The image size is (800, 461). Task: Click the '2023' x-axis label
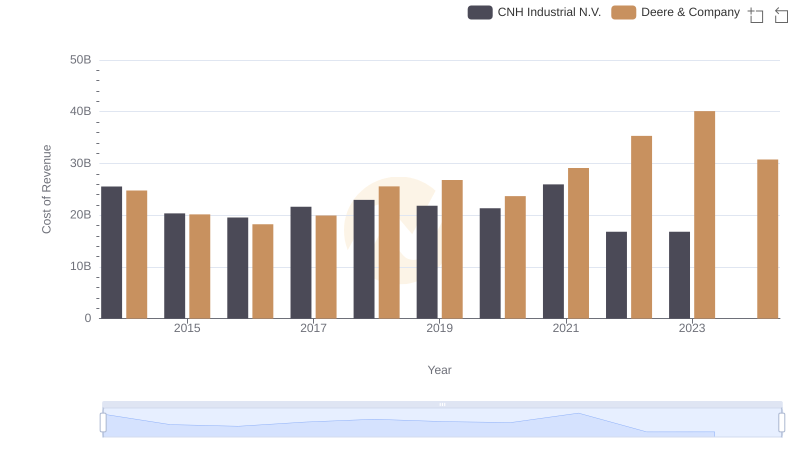coord(692,328)
